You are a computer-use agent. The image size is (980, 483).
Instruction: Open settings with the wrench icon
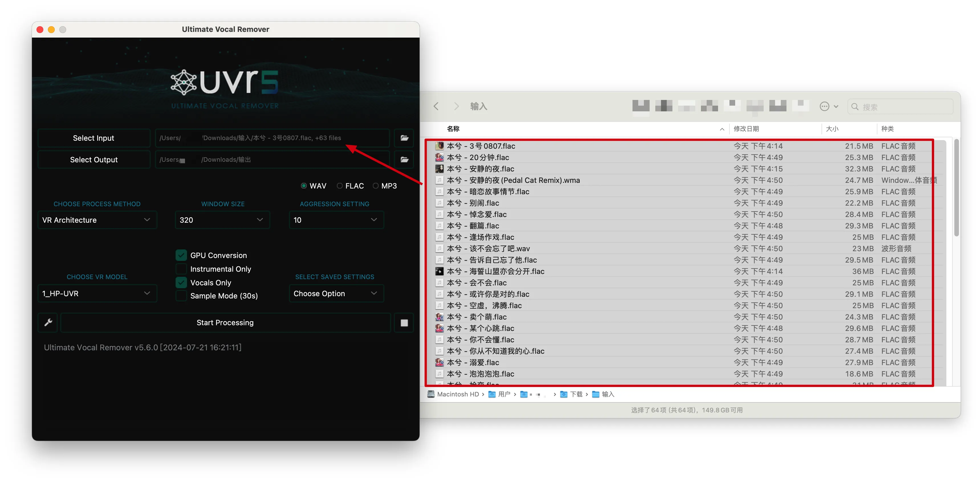coord(48,323)
